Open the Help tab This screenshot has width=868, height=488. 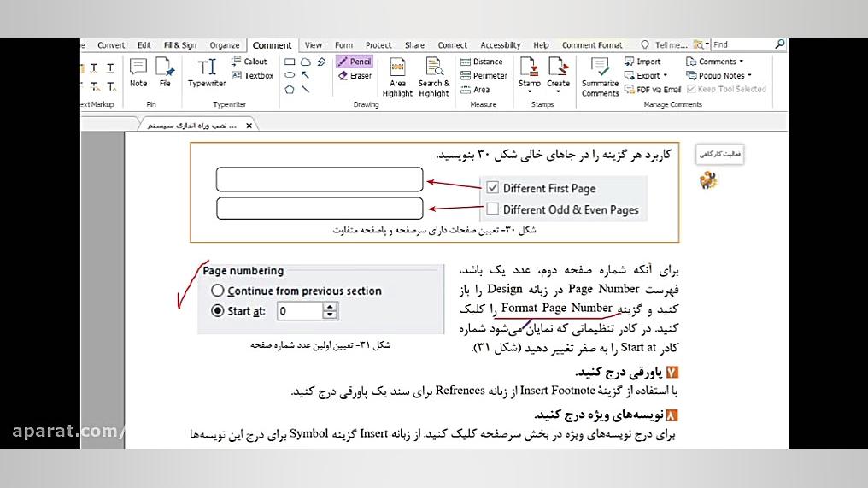[541, 45]
